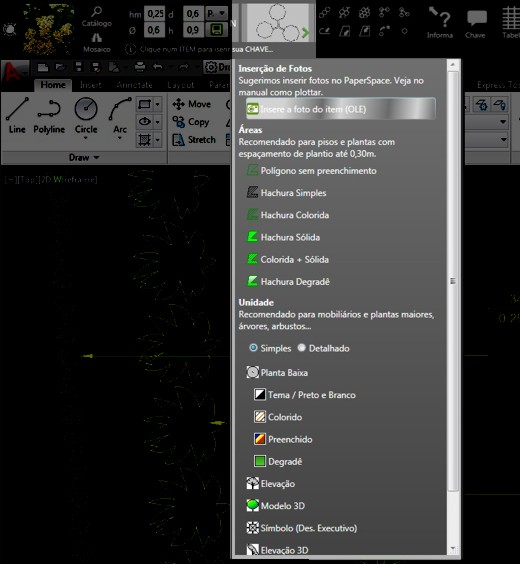Click the New file icon in quick access

pyautogui.click(x=43, y=67)
